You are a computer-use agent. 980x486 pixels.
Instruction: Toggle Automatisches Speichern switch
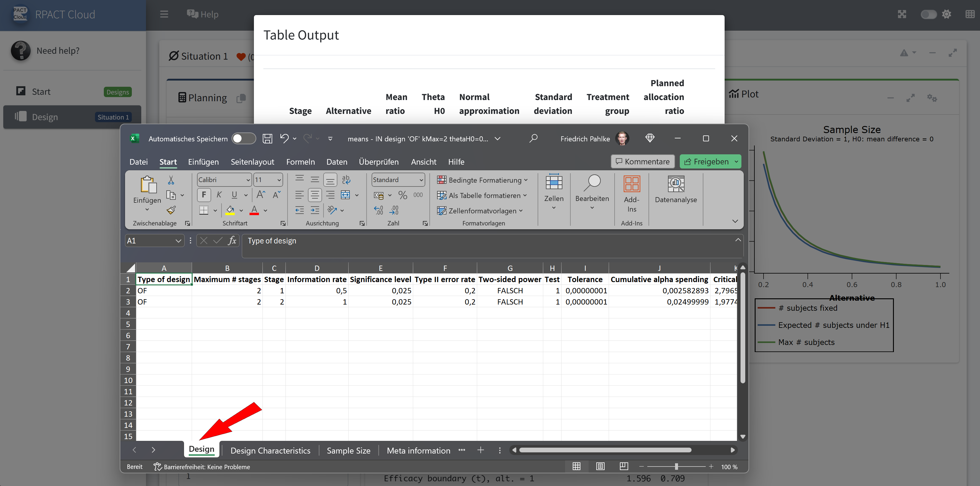tap(244, 138)
